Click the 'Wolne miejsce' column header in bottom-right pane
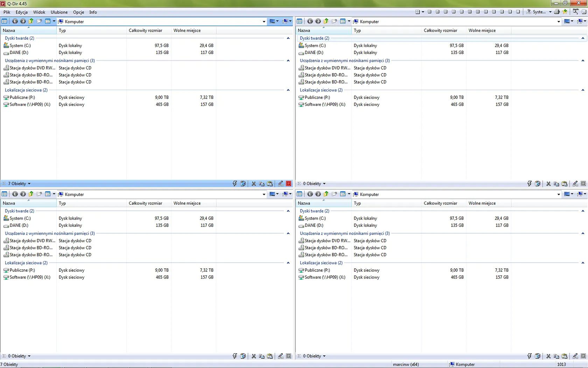This screenshot has width=588, height=368. tap(482, 203)
